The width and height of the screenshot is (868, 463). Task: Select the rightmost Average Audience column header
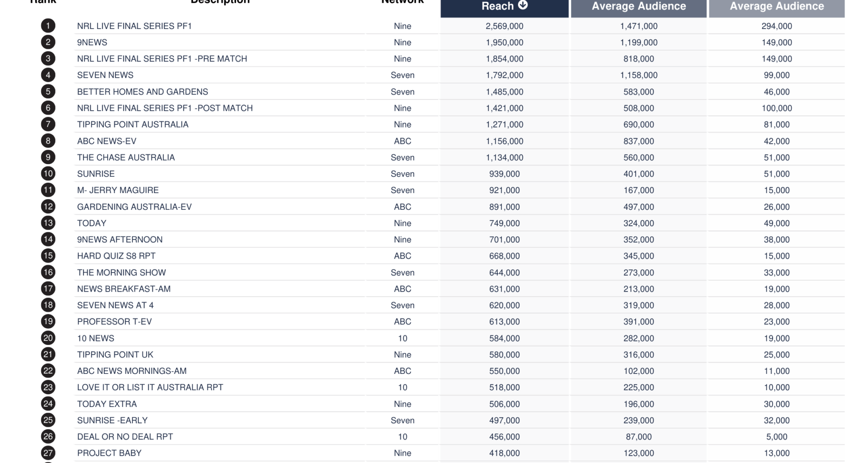pos(776,6)
